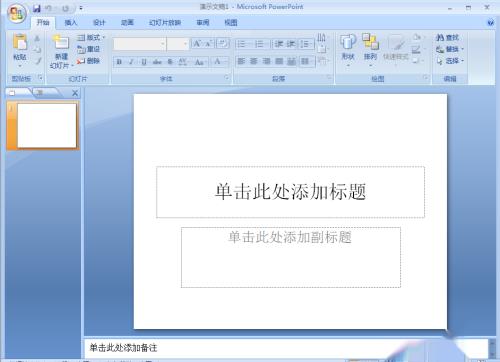Save the presentation from the quick access toolbar
Viewport: 500px width, 362px height.
pos(37,8)
